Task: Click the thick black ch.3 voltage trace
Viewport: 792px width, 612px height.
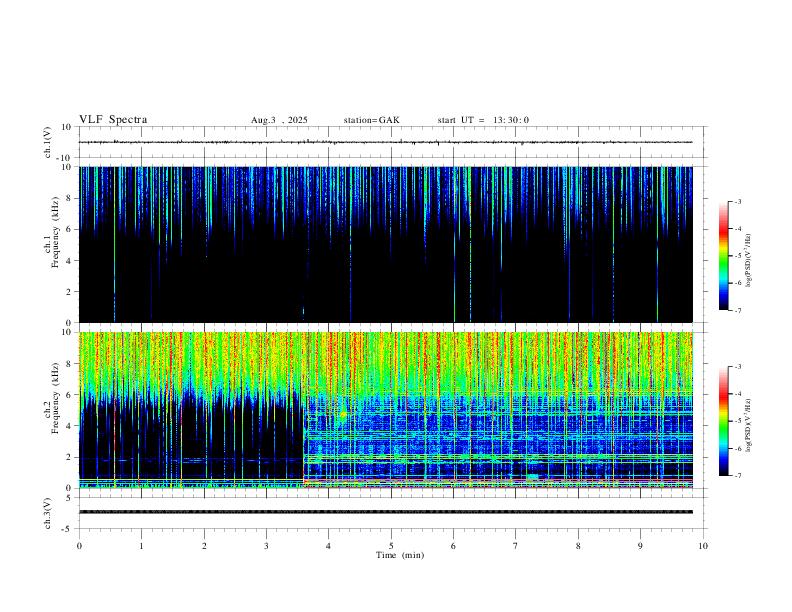Action: click(385, 512)
